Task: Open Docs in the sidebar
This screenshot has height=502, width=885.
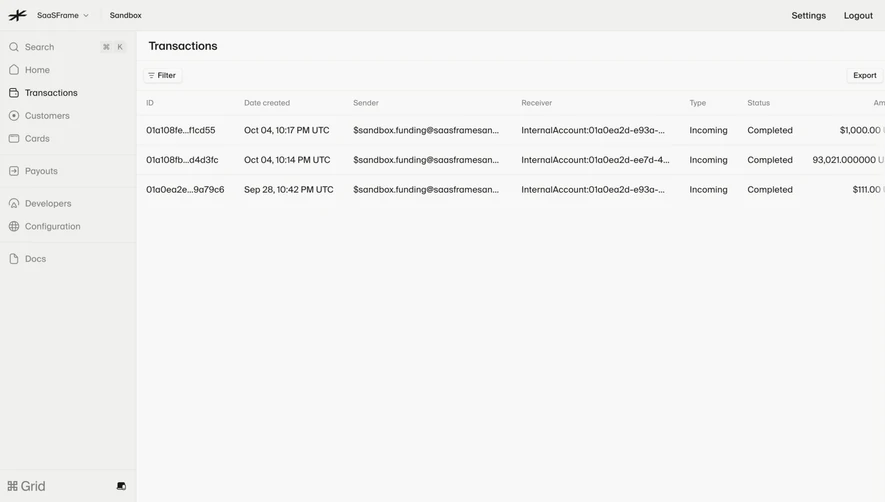Action: pyautogui.click(x=35, y=259)
